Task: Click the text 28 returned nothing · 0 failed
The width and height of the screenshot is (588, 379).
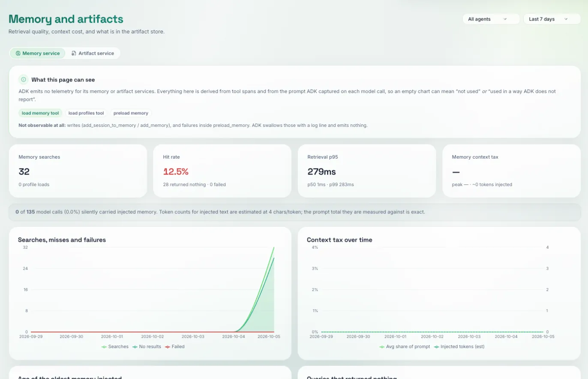Action: [x=194, y=184]
